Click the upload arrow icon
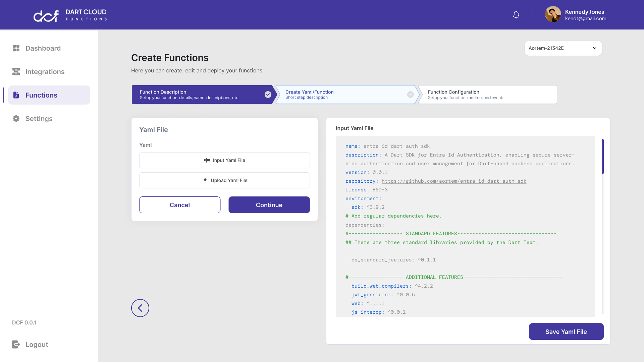Image resolution: width=644 pixels, height=362 pixels. click(x=205, y=180)
